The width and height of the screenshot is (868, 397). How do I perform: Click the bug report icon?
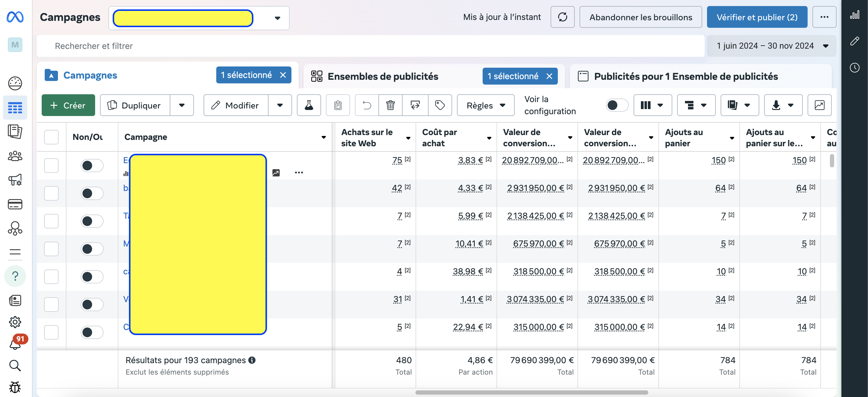(x=15, y=387)
